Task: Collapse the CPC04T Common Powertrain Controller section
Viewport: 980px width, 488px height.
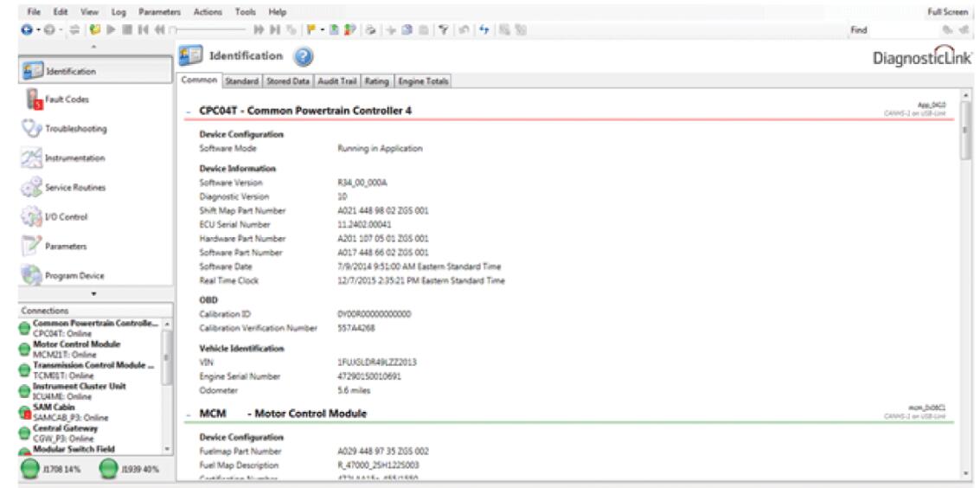Action: (x=189, y=112)
